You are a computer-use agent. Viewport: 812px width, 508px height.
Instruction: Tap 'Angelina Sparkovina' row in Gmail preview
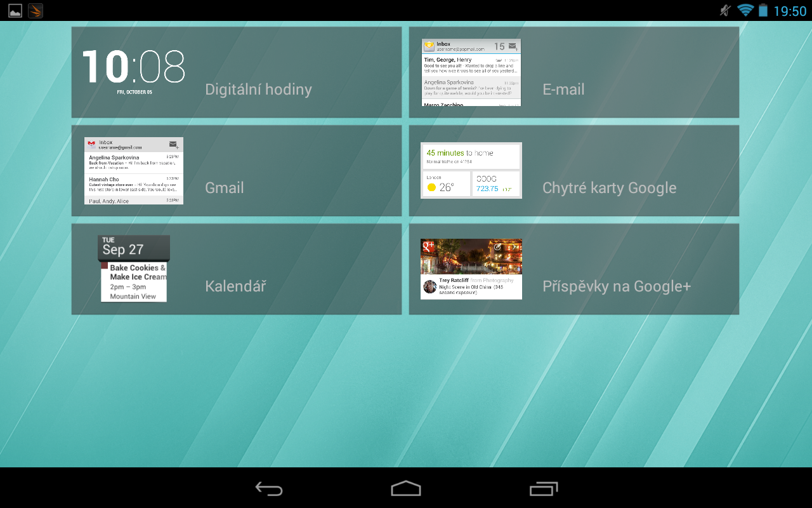click(x=134, y=163)
